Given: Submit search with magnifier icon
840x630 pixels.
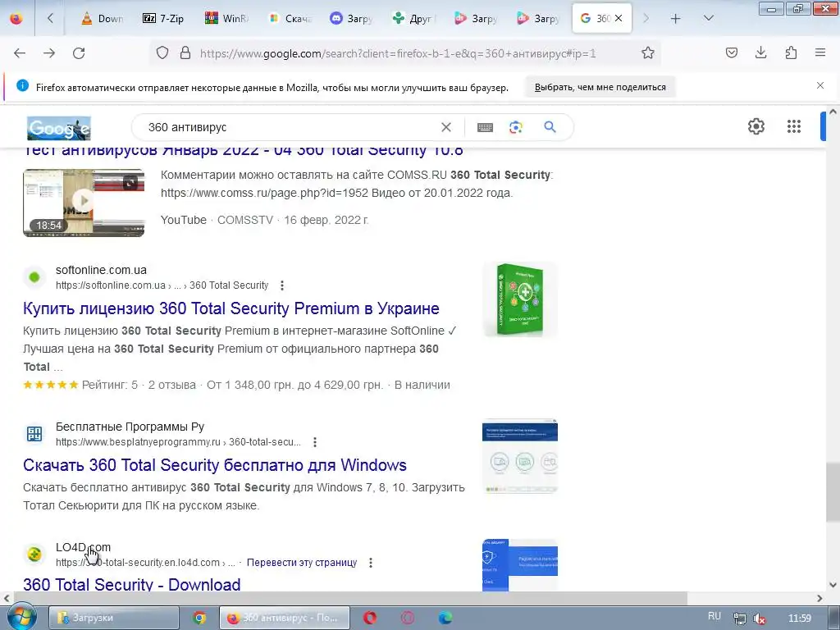Looking at the screenshot, I should [550, 127].
